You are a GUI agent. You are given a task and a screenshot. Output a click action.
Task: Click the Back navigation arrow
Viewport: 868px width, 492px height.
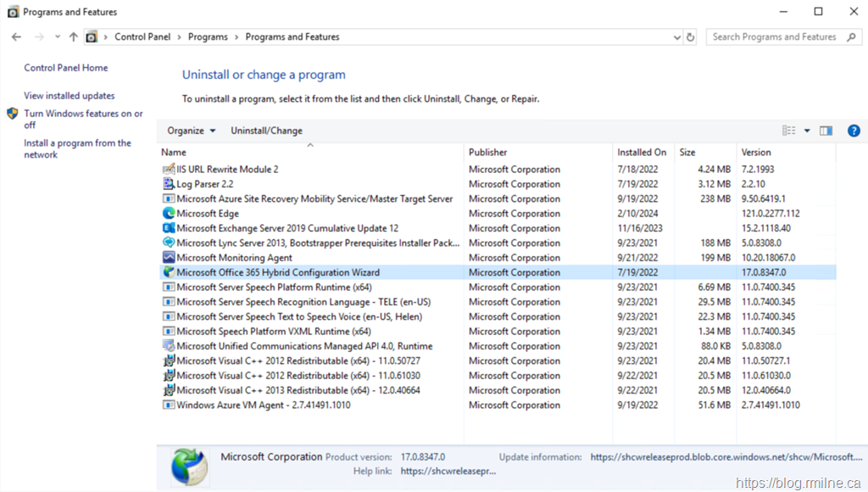(x=16, y=37)
